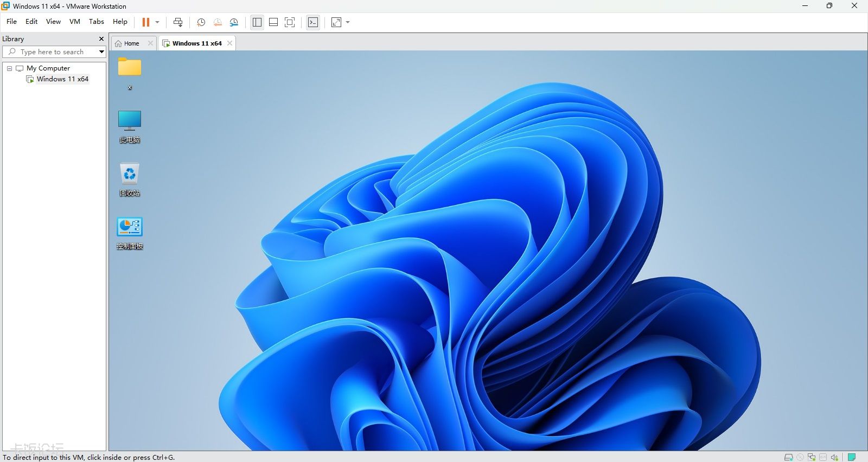Open the snapshot manager icon
This screenshot has width=868, height=462.
[234, 22]
